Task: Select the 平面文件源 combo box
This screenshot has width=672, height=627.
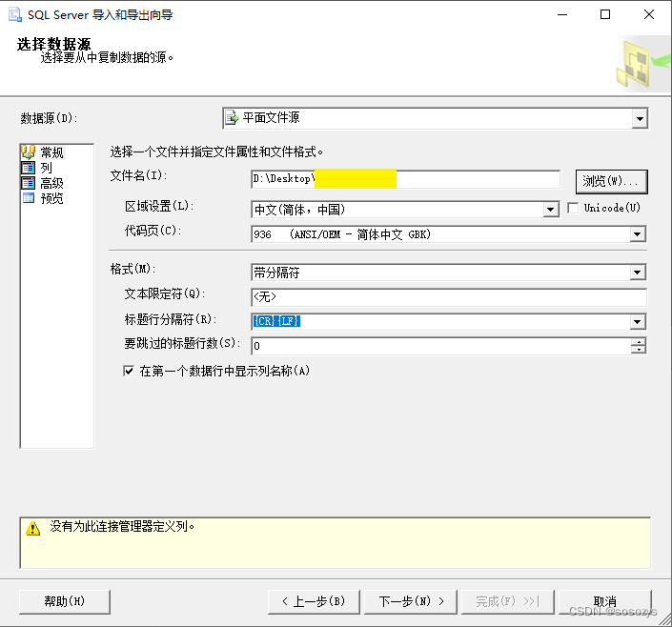Action: [x=435, y=118]
